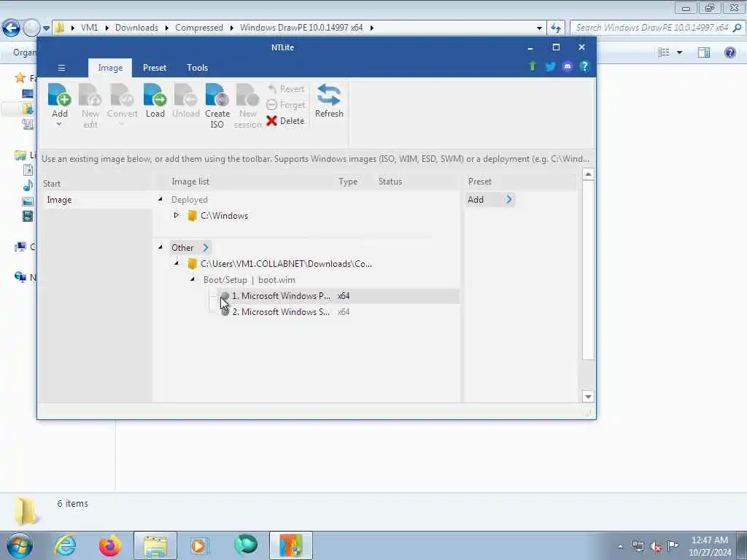Collapse the Downloads path node
747x560 pixels.
coord(177,263)
